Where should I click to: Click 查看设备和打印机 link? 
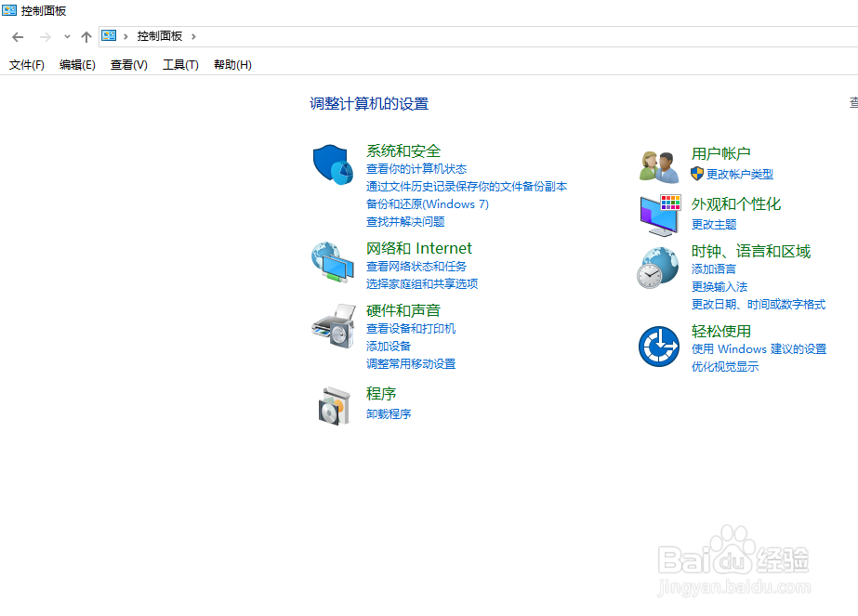411,328
